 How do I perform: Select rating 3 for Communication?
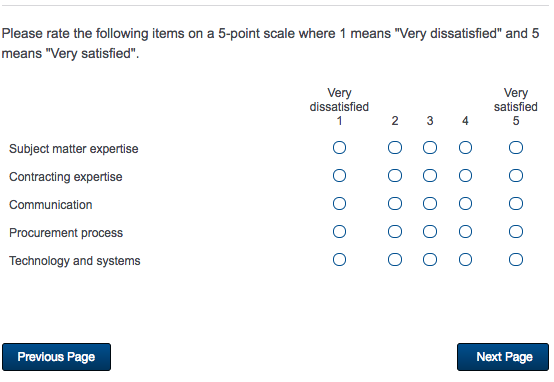coord(430,204)
